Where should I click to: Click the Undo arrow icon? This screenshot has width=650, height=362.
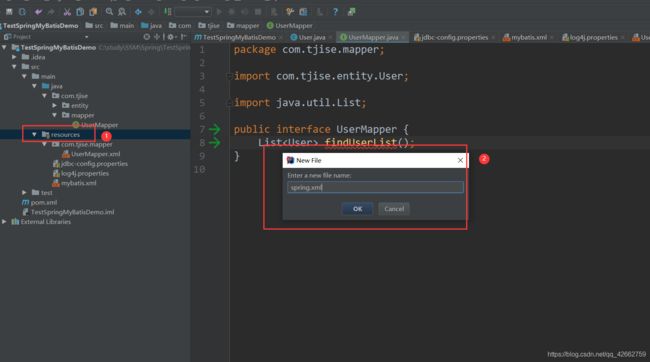pos(39,12)
